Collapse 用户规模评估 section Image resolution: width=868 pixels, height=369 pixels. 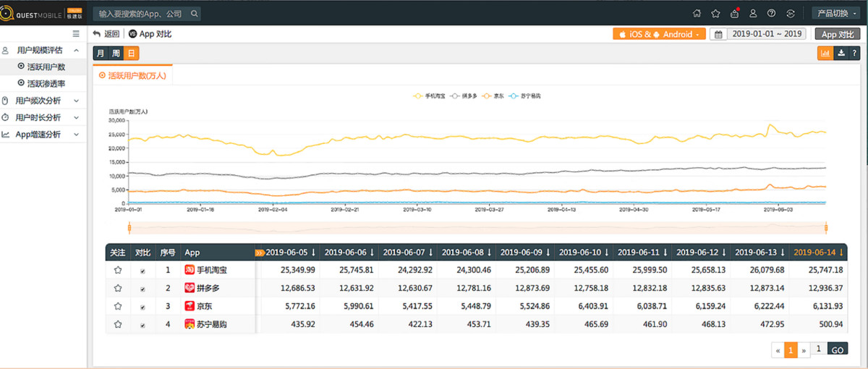tap(43, 50)
